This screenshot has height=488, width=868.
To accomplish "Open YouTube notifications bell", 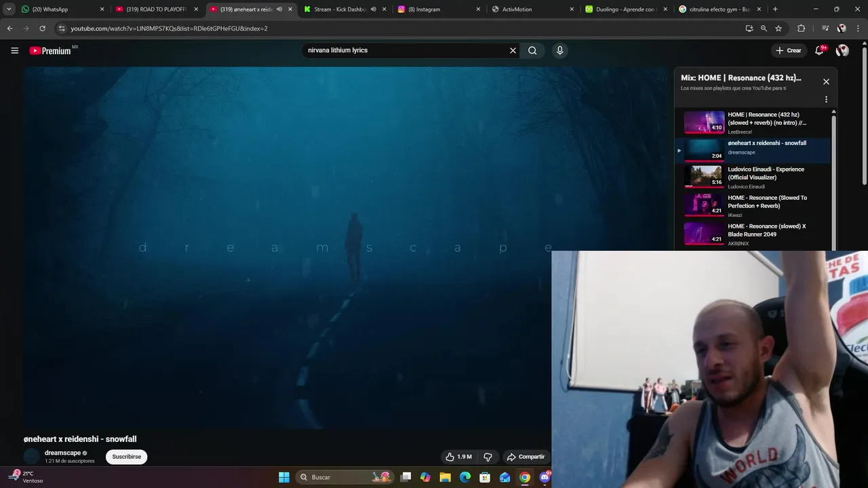I will pos(819,50).
